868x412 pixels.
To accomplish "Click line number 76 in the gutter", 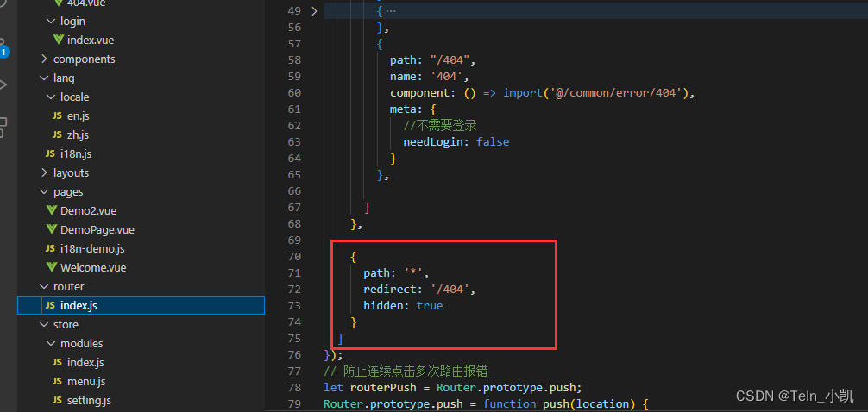I will (x=294, y=354).
